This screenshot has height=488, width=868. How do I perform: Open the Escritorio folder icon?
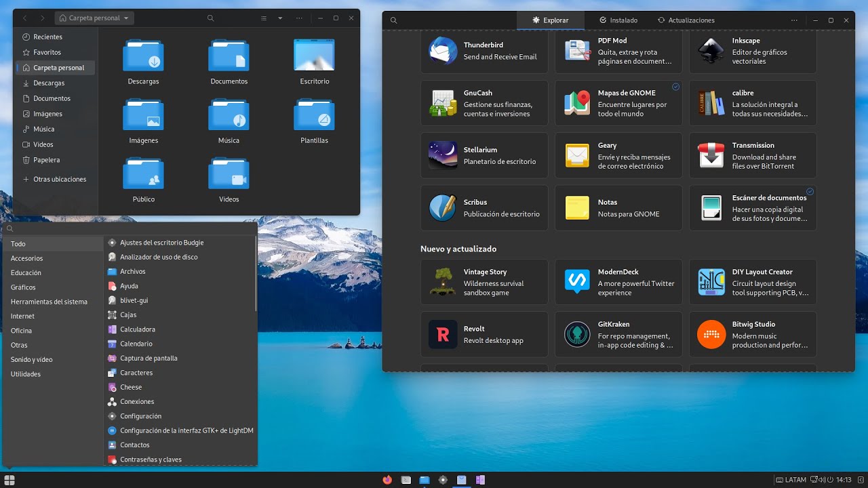314,56
